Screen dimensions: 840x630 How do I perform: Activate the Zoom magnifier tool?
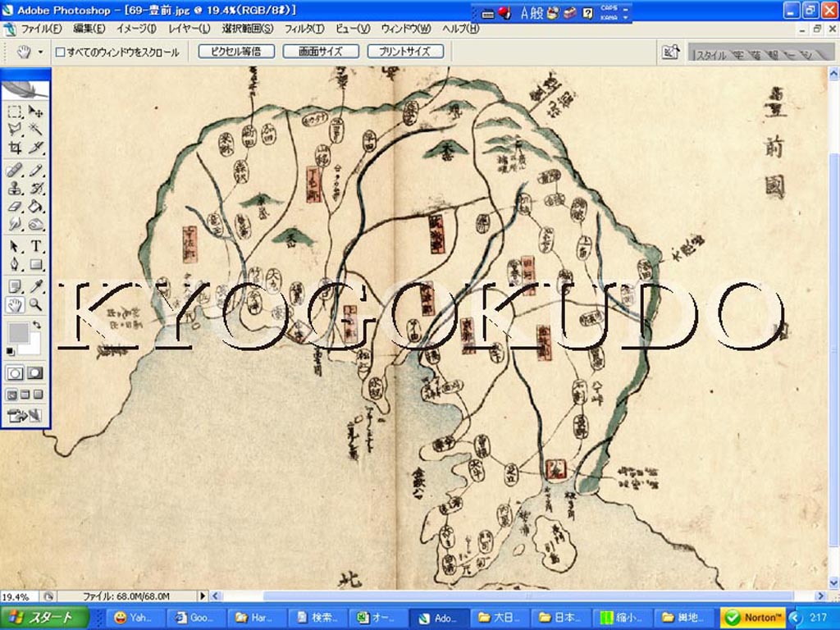coord(35,305)
